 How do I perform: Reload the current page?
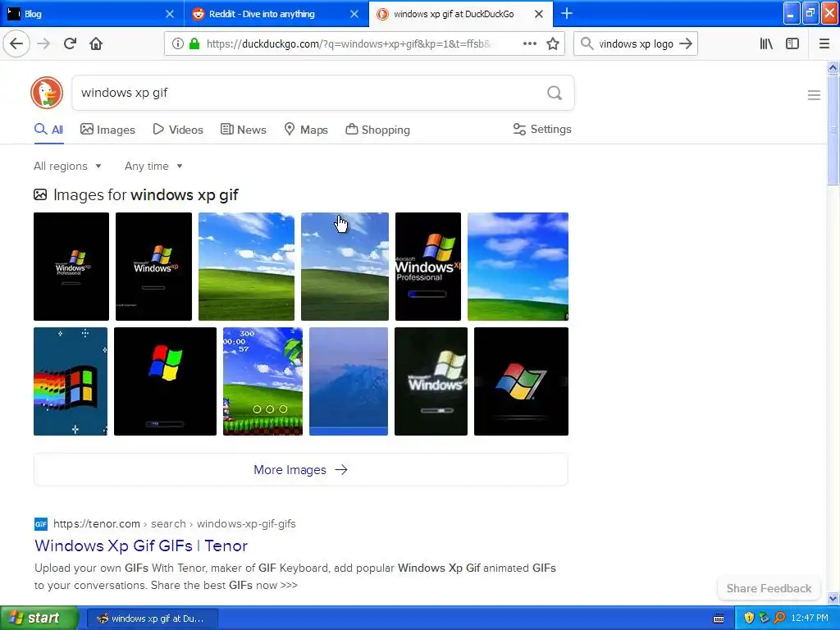tap(70, 43)
